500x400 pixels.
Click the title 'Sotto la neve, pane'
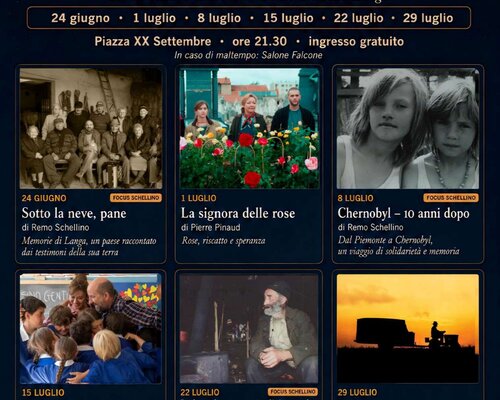(74, 213)
